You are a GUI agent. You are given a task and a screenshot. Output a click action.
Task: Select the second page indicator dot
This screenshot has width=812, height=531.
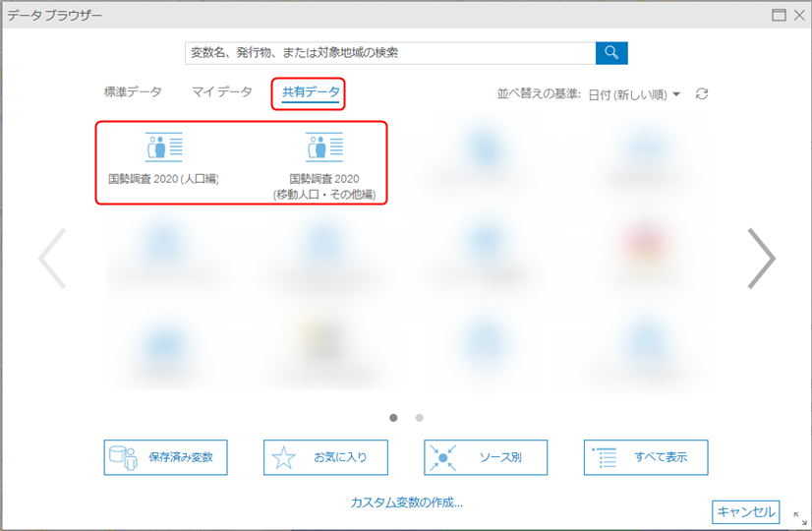coord(420,418)
